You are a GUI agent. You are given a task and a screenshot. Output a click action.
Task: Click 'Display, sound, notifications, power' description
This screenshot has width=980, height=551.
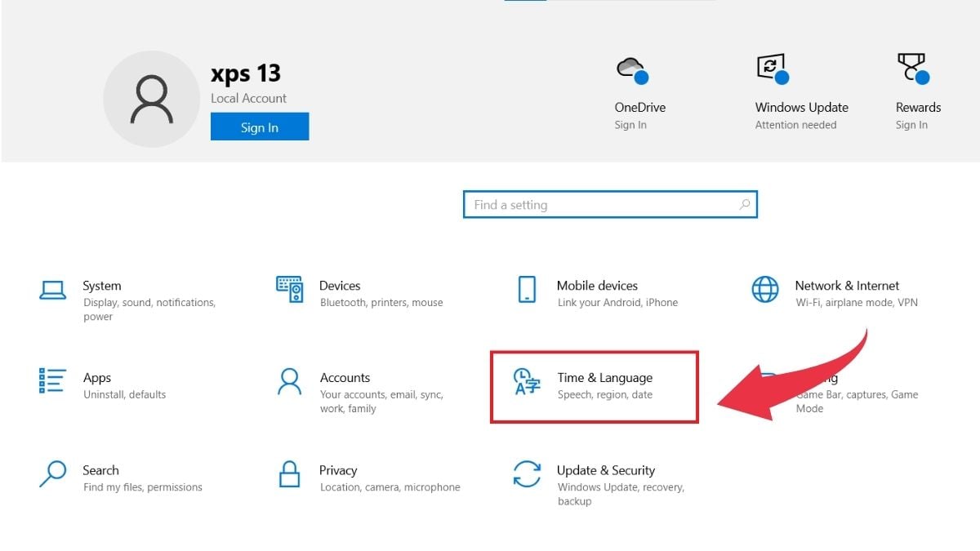(149, 309)
